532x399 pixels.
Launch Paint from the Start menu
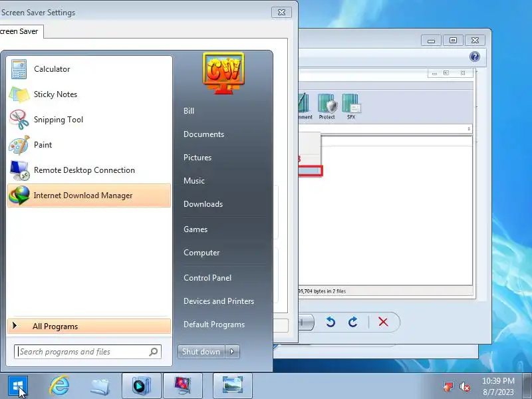tap(89, 145)
